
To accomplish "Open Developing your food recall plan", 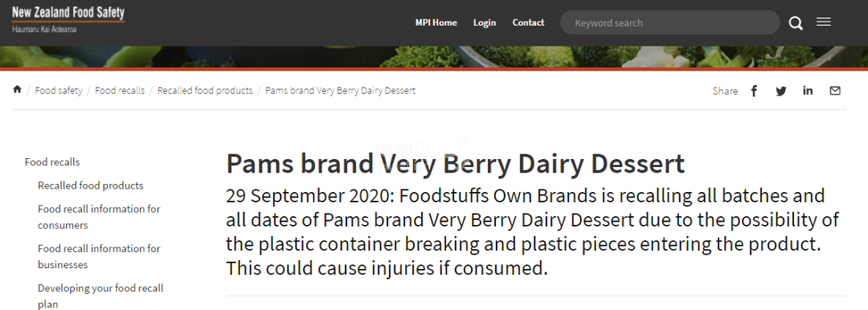I will (100, 296).
